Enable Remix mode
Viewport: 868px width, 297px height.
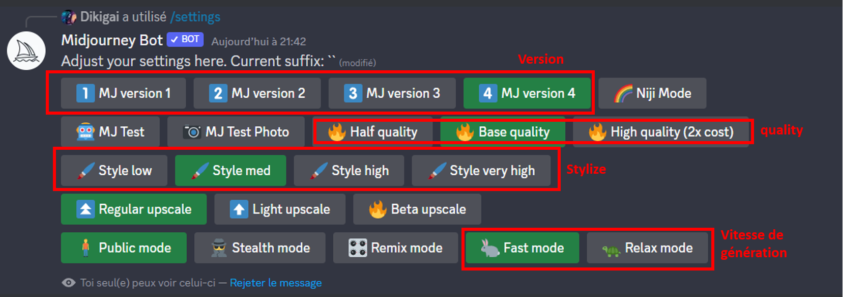(395, 248)
